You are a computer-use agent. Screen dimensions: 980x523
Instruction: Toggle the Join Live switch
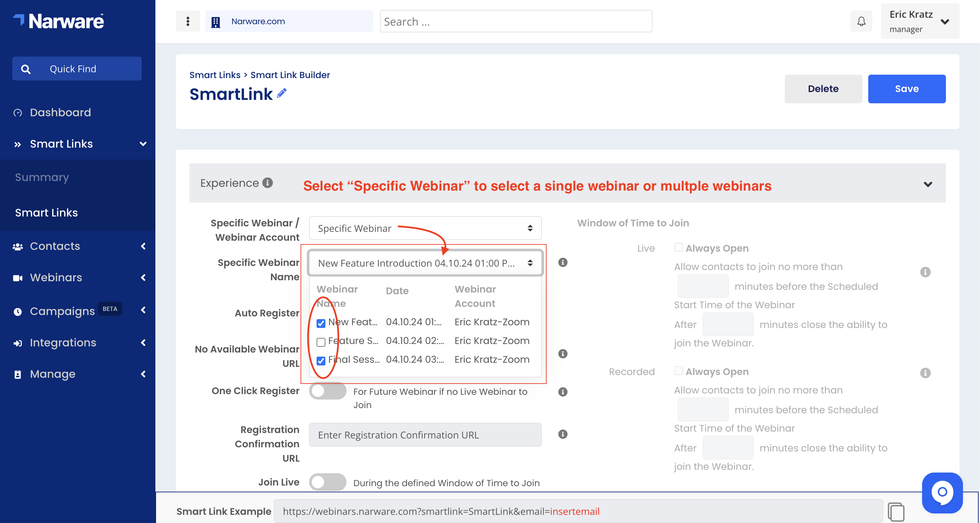327,482
